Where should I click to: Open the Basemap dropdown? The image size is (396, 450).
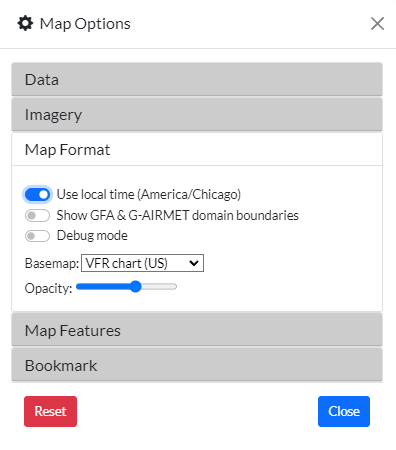pyautogui.click(x=142, y=263)
